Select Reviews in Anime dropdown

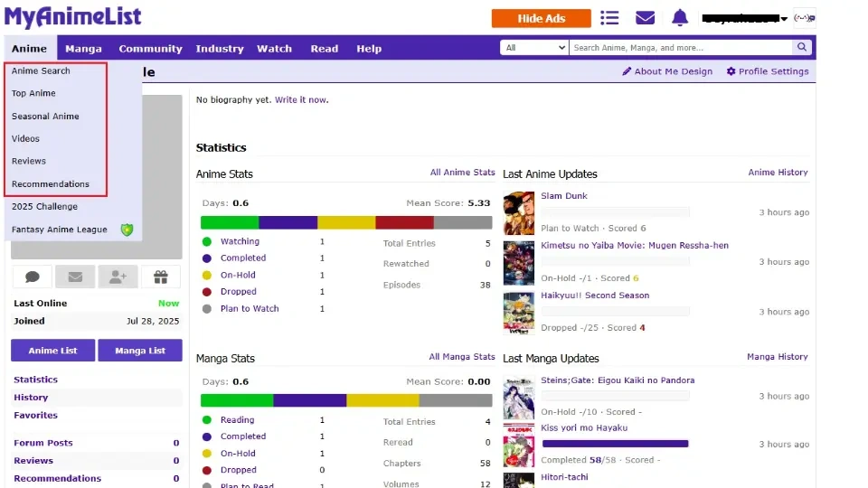click(x=29, y=161)
